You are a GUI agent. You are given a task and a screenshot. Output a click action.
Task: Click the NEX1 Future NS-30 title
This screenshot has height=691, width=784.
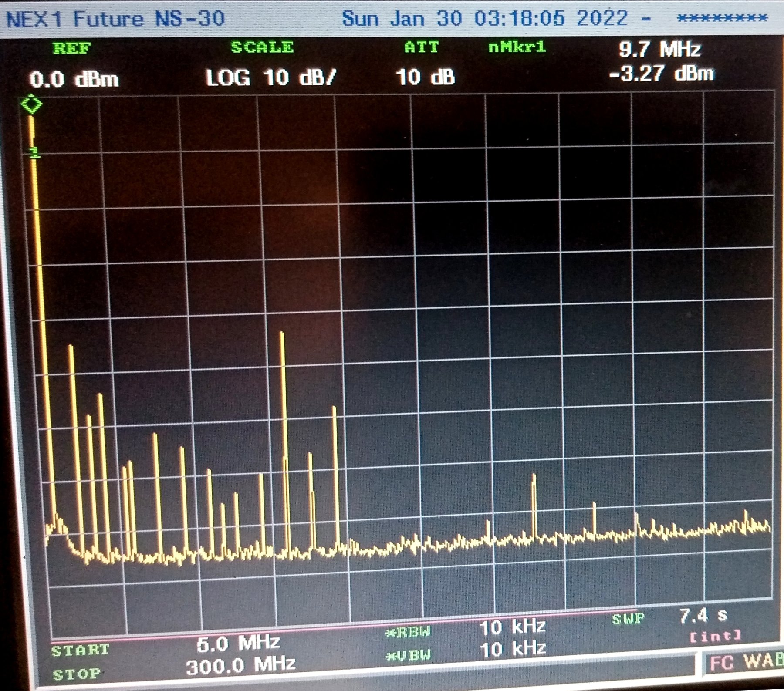(x=115, y=19)
